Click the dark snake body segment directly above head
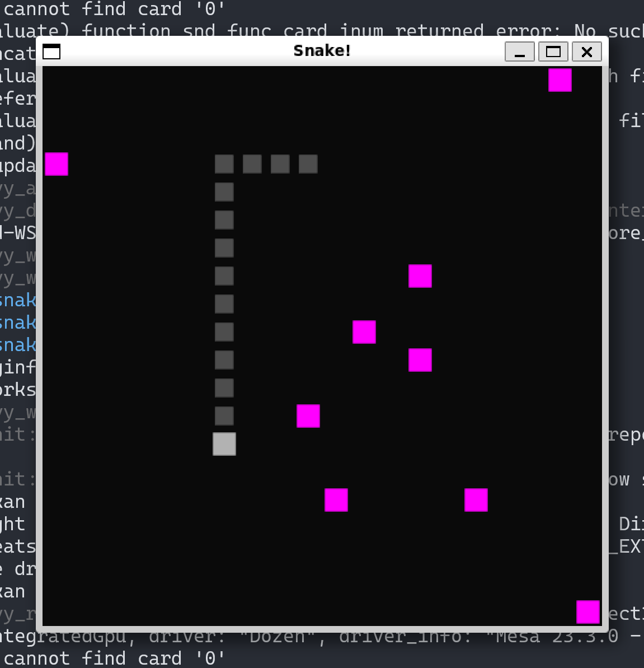The image size is (644, 668). (224, 416)
